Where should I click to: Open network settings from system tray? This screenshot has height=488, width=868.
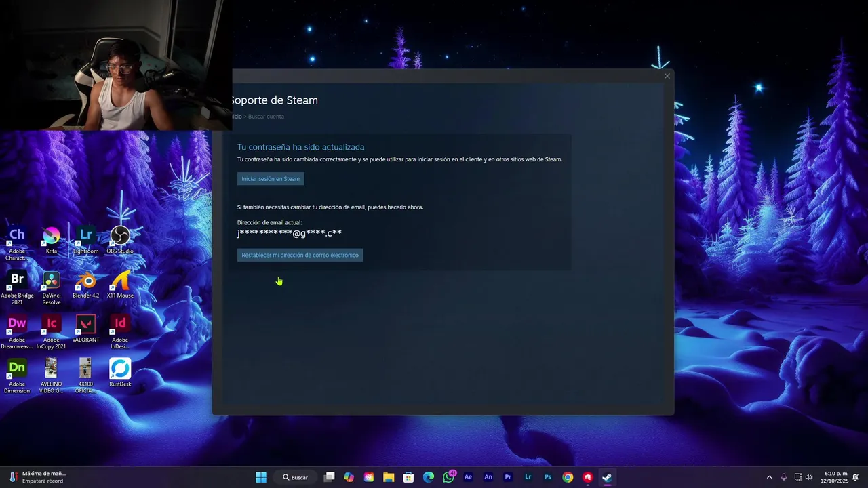click(x=798, y=477)
